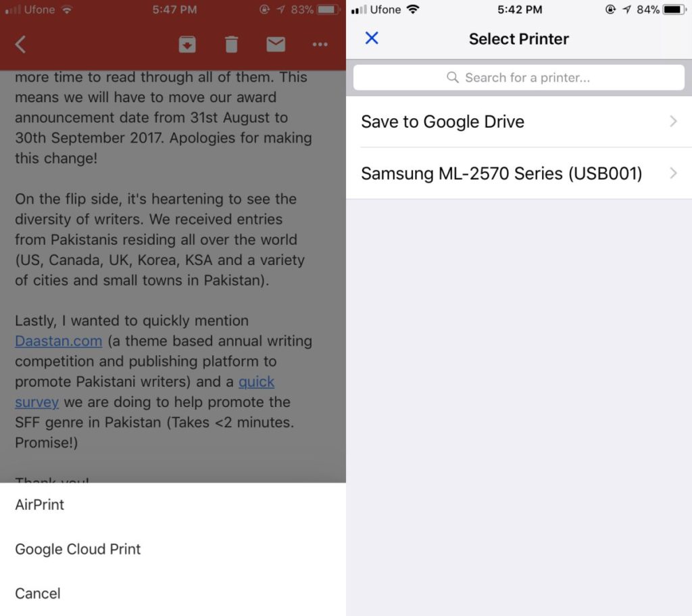692x616 pixels.
Task: Follow the quick survey hyperlink
Action: [x=256, y=381]
